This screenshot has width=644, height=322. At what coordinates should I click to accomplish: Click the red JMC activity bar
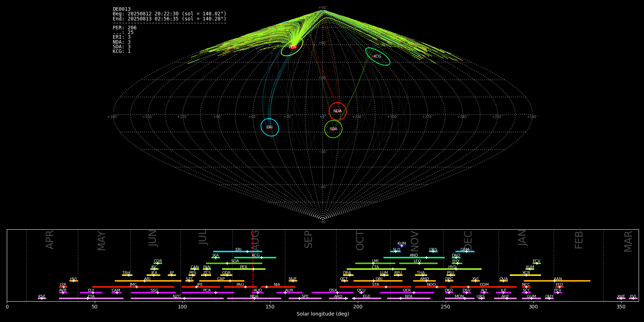133,287
